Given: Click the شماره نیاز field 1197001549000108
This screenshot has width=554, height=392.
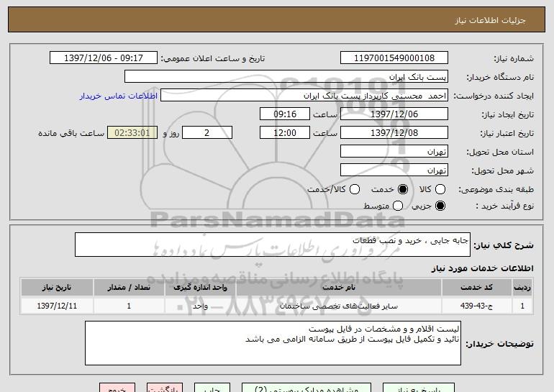Looking at the screenshot, I should (x=394, y=58).
